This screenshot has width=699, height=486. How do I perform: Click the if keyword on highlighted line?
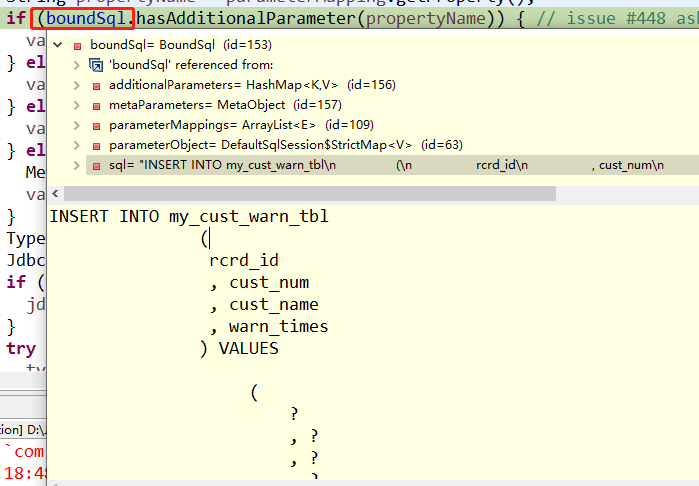(16, 19)
